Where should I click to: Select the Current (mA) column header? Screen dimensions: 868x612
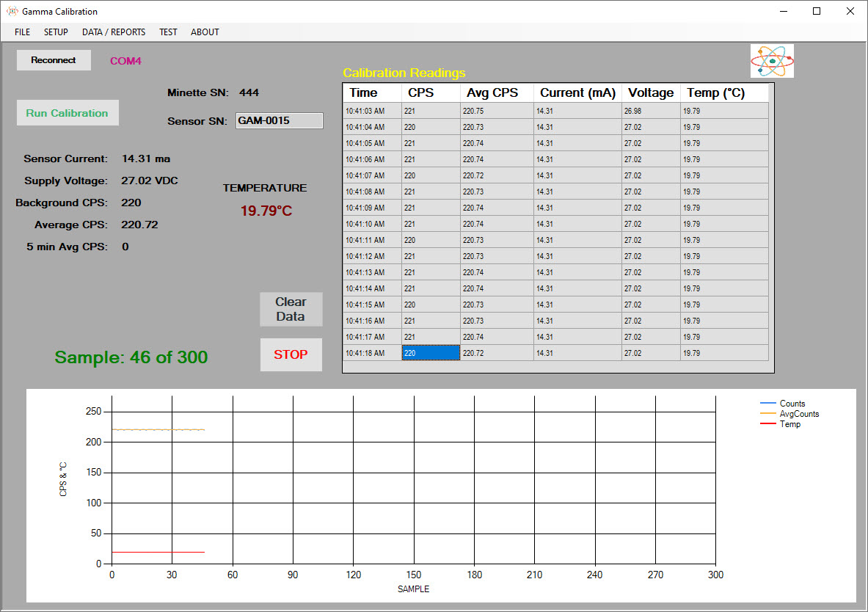click(x=578, y=93)
